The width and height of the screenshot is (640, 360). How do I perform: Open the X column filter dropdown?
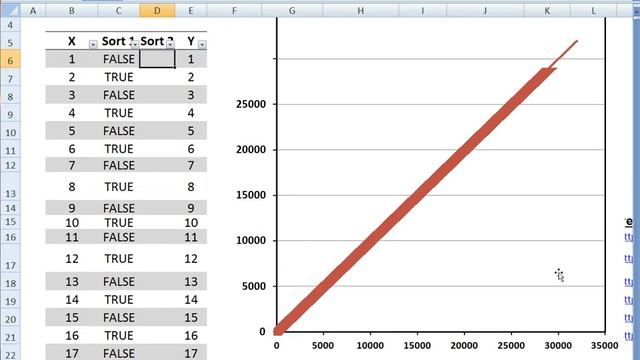click(93, 44)
